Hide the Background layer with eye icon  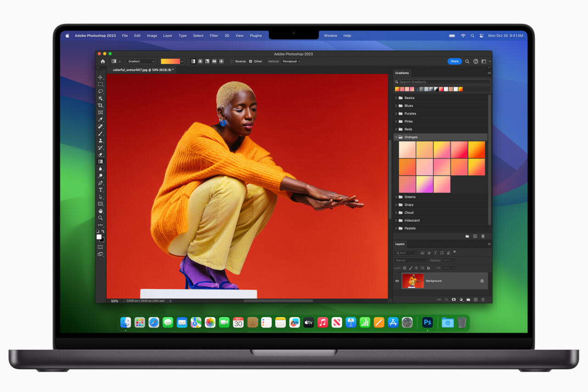click(x=397, y=281)
